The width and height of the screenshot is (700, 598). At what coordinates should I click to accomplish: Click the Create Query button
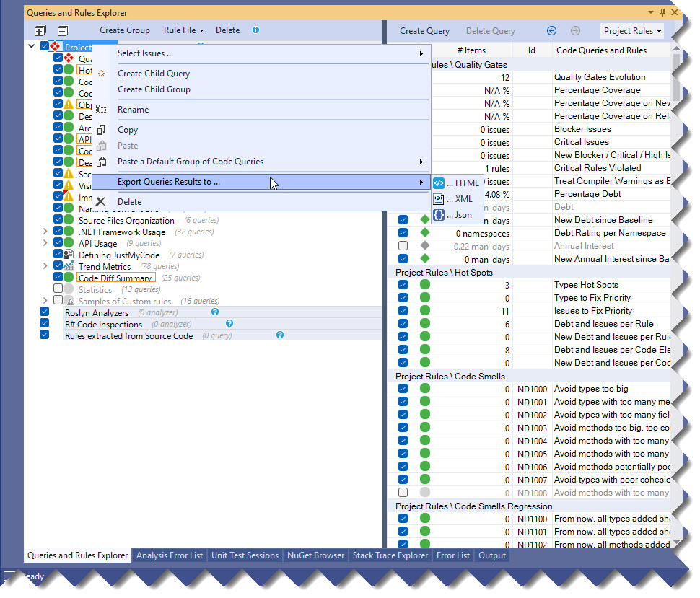[424, 31]
